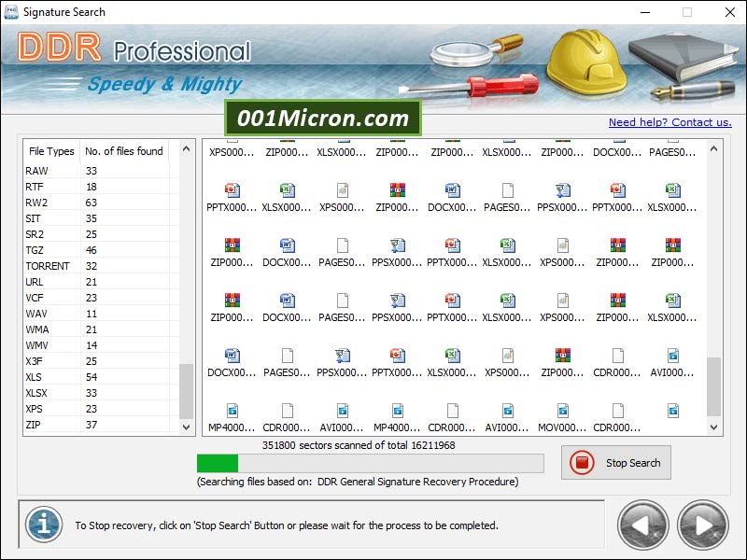The width and height of the screenshot is (747, 560).
Task: Select the VCF file type row
Action: click(97, 298)
